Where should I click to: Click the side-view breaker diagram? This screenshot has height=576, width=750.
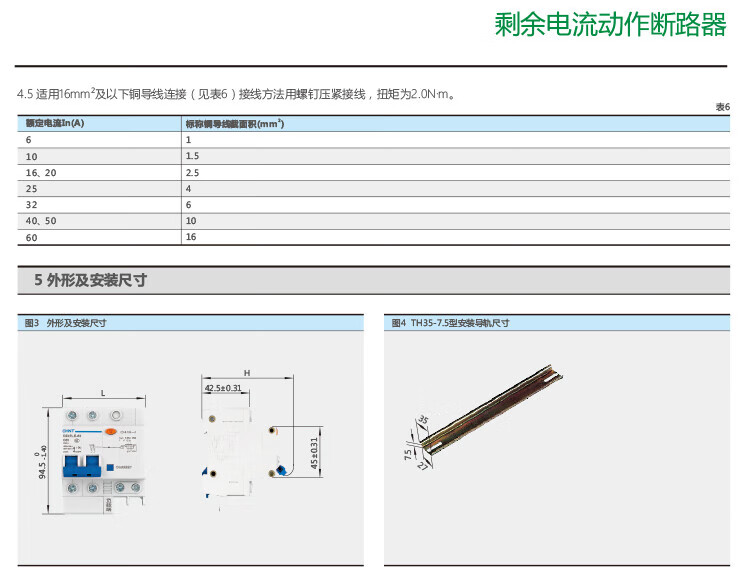240,450
